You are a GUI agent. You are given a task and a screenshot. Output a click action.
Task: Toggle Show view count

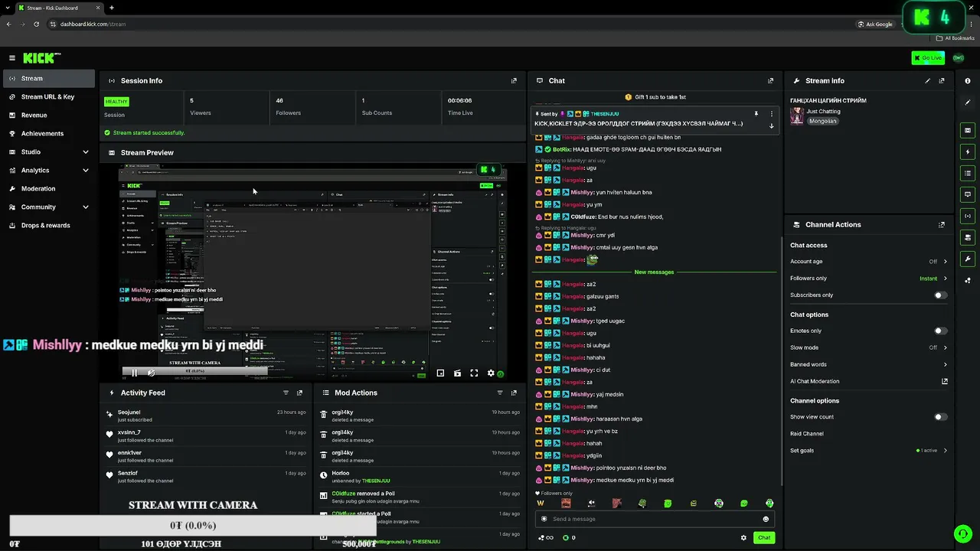coord(940,417)
